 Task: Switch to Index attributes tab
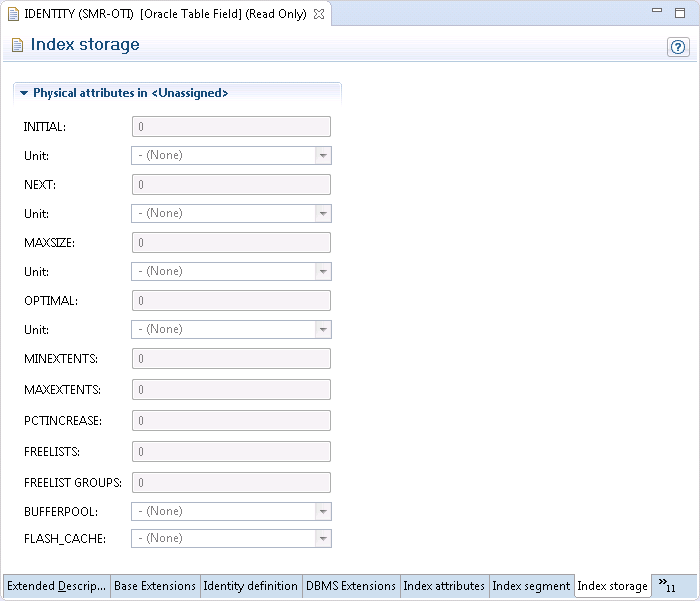pos(444,586)
